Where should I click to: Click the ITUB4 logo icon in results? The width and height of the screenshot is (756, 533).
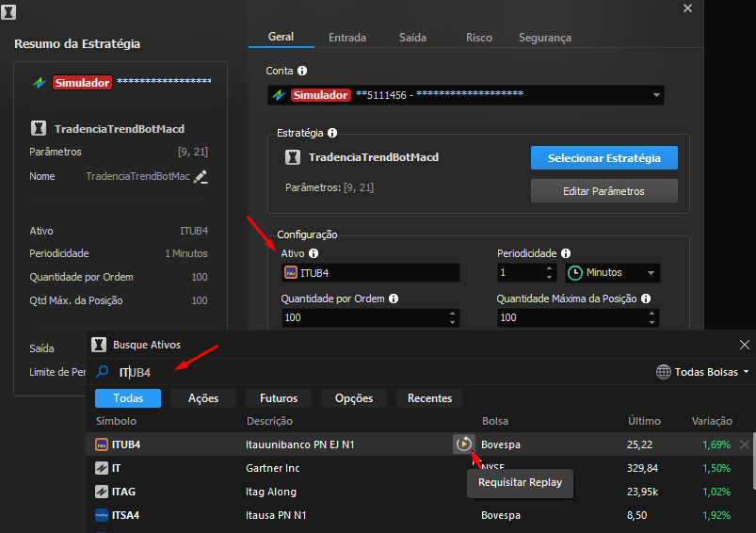tap(102, 444)
